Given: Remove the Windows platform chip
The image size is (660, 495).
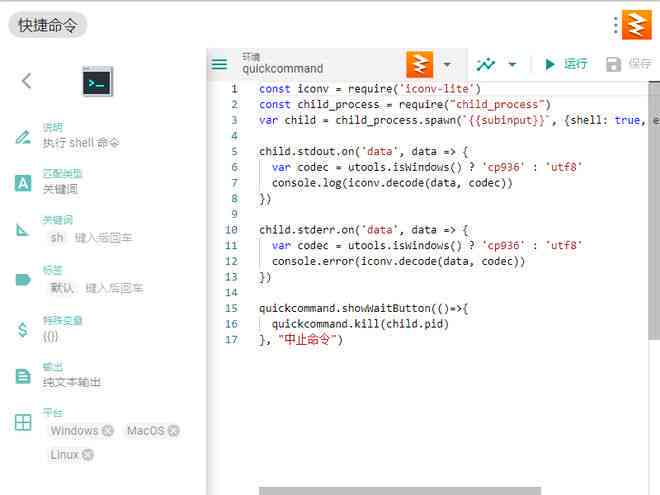Looking at the screenshot, I should coord(108,431).
